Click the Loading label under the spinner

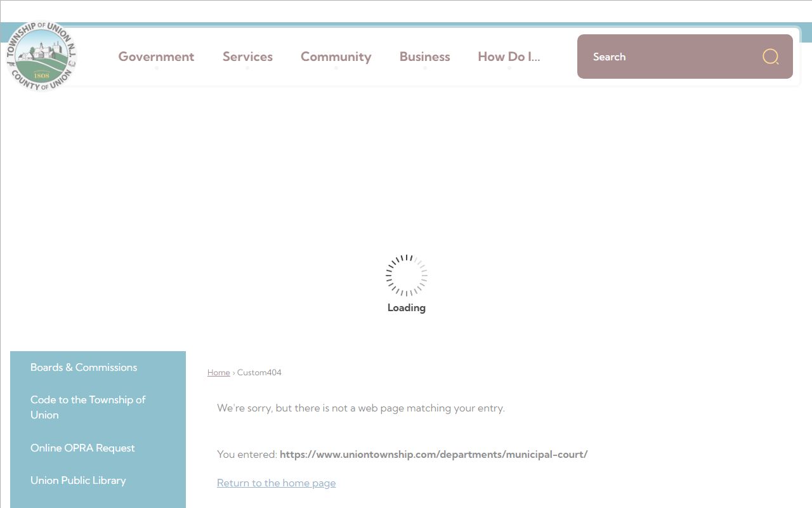(x=406, y=308)
